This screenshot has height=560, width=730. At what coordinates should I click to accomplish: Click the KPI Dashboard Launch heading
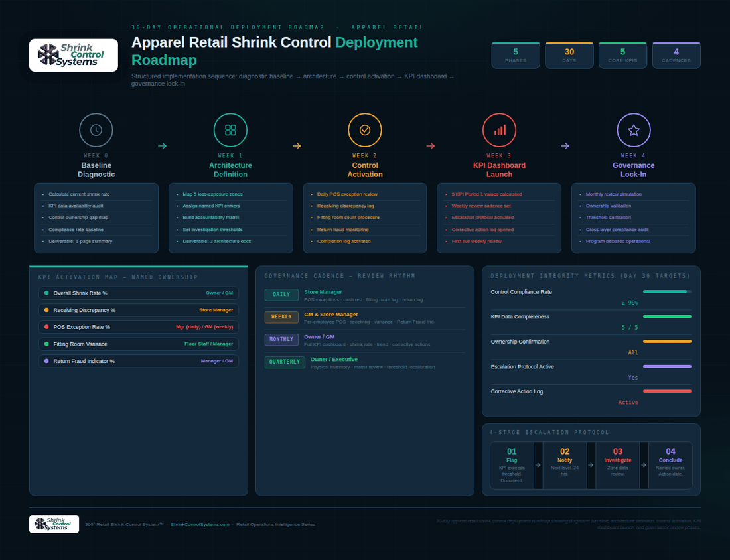pos(499,170)
